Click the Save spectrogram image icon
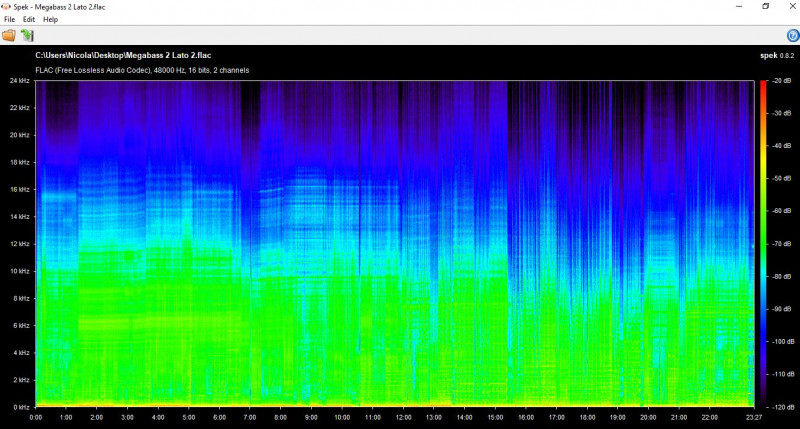 [x=27, y=35]
